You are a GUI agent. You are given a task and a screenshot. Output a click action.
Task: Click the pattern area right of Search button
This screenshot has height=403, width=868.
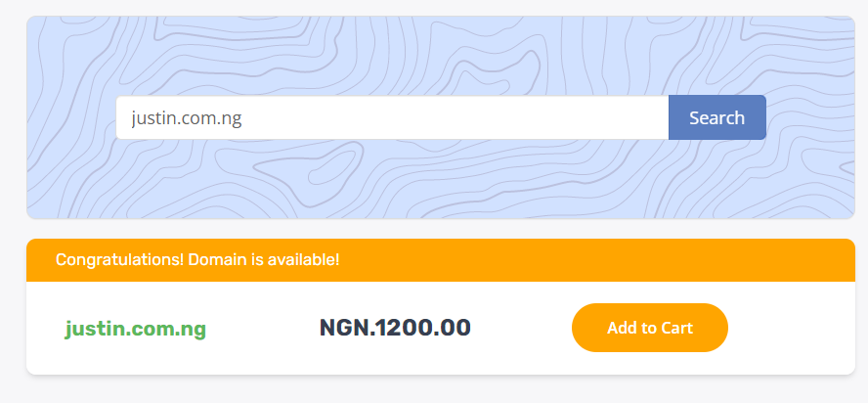pyautogui.click(x=809, y=118)
